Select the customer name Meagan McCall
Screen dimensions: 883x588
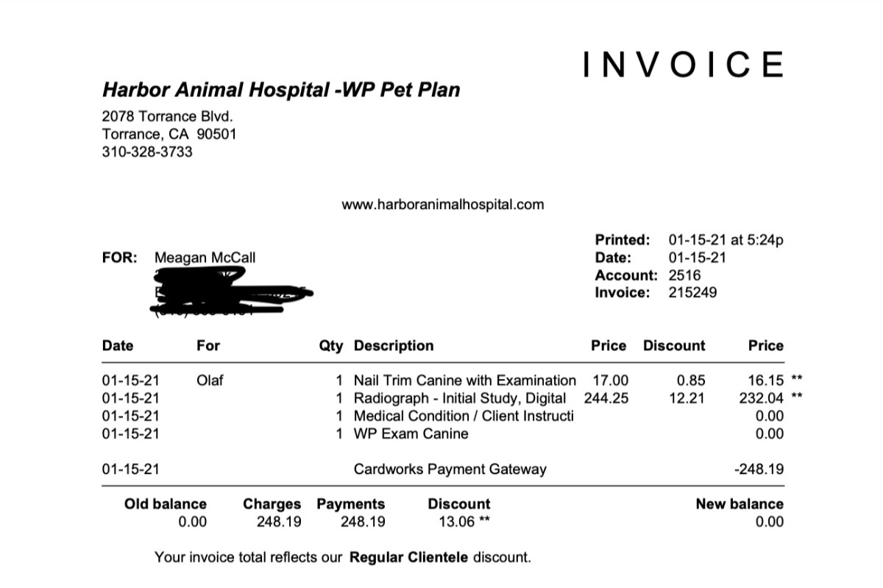click(205, 258)
